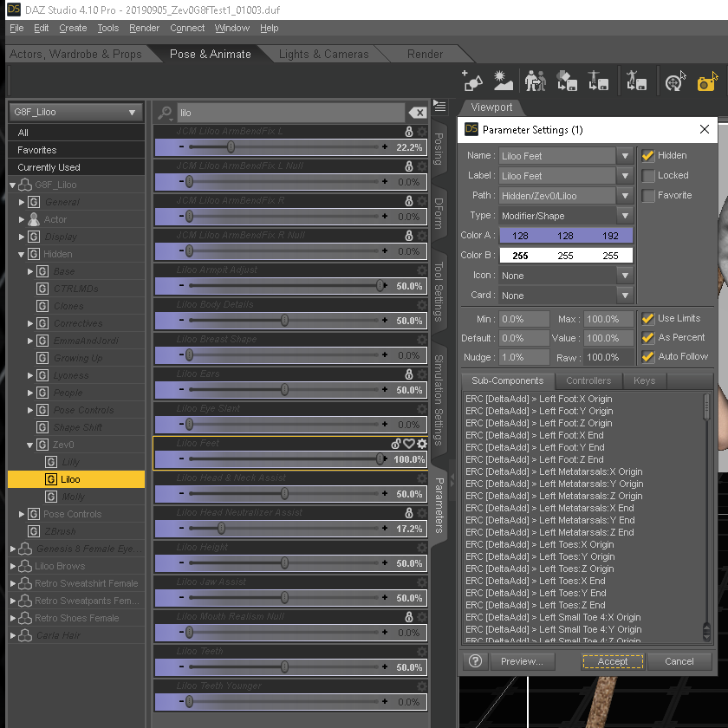Select 'Left Foot:X Origin' ERC entry
Viewport: 728px width, 728px height.
pos(538,399)
